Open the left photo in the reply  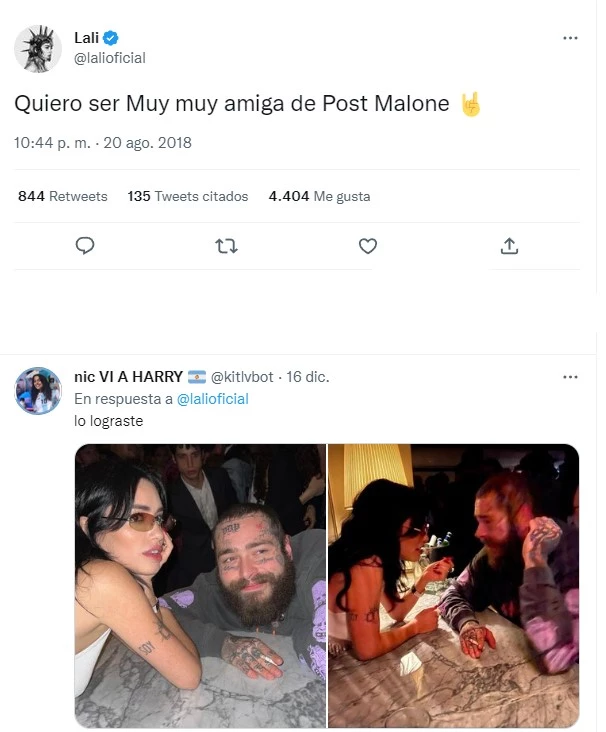[x=200, y=585]
